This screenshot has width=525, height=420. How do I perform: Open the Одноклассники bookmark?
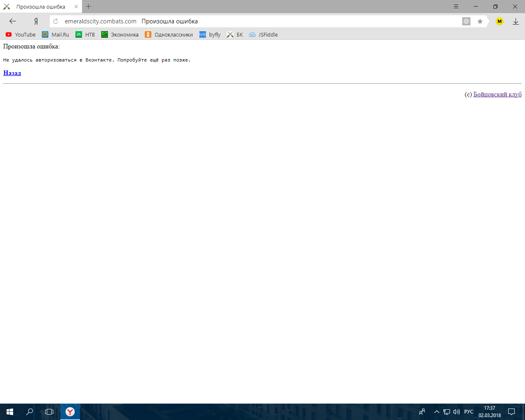[169, 34]
